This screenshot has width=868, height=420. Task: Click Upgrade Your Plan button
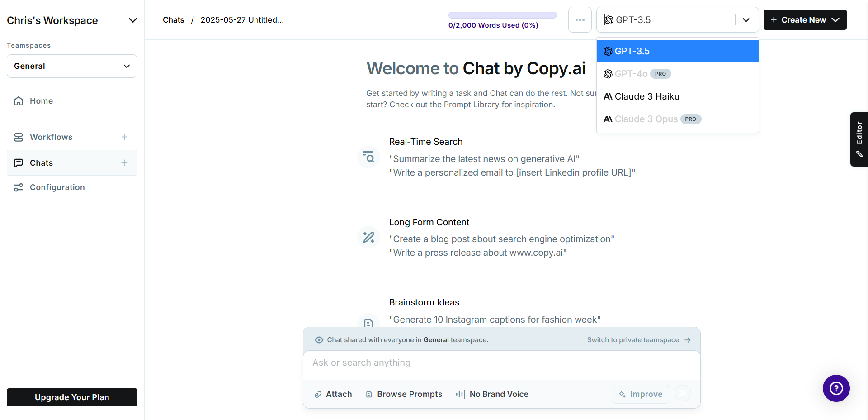coord(72,397)
